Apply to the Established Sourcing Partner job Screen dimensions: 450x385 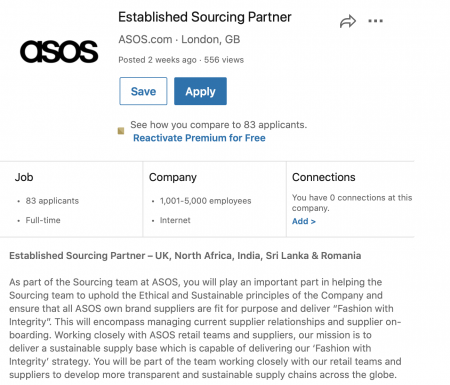[x=200, y=91]
